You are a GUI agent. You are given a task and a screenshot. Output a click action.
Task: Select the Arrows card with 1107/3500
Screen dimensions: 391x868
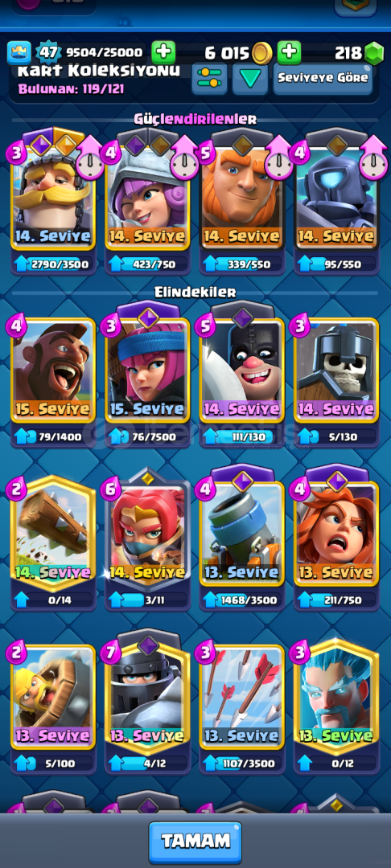tap(242, 696)
